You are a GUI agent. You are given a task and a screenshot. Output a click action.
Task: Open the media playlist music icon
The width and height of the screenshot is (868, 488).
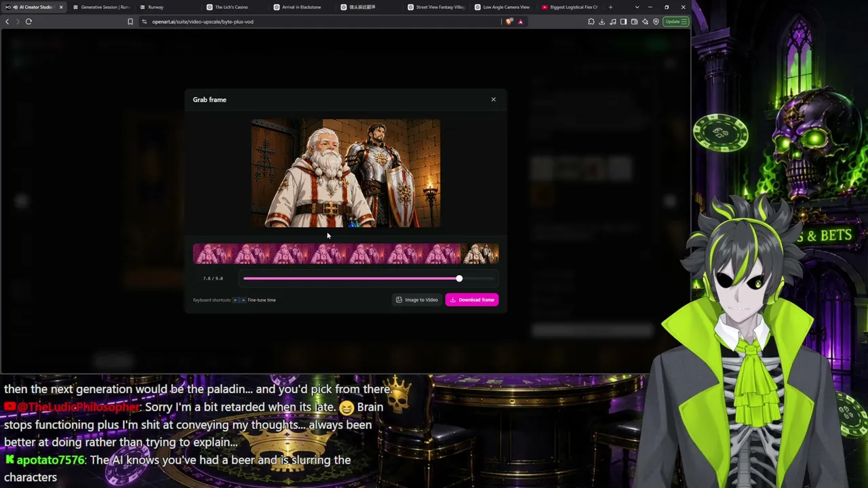click(613, 22)
